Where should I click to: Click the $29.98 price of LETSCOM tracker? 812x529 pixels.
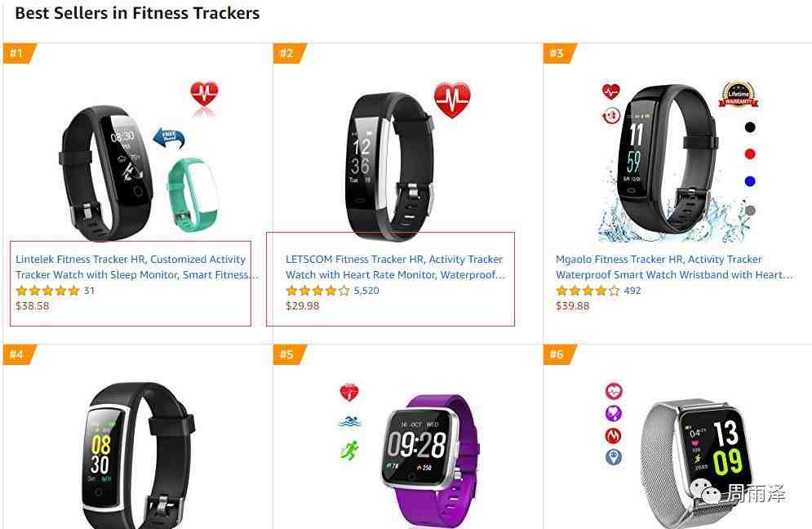tap(303, 305)
